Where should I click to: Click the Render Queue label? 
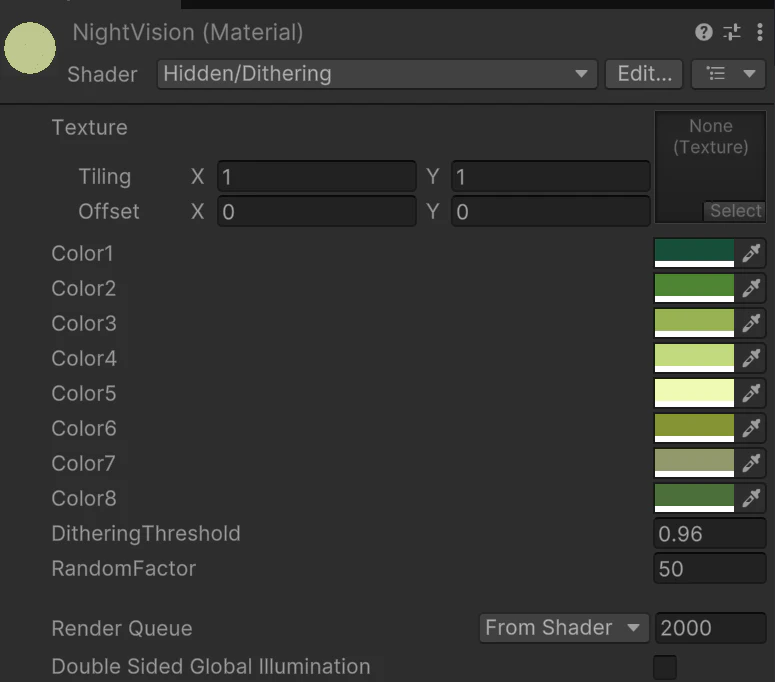tap(122, 629)
